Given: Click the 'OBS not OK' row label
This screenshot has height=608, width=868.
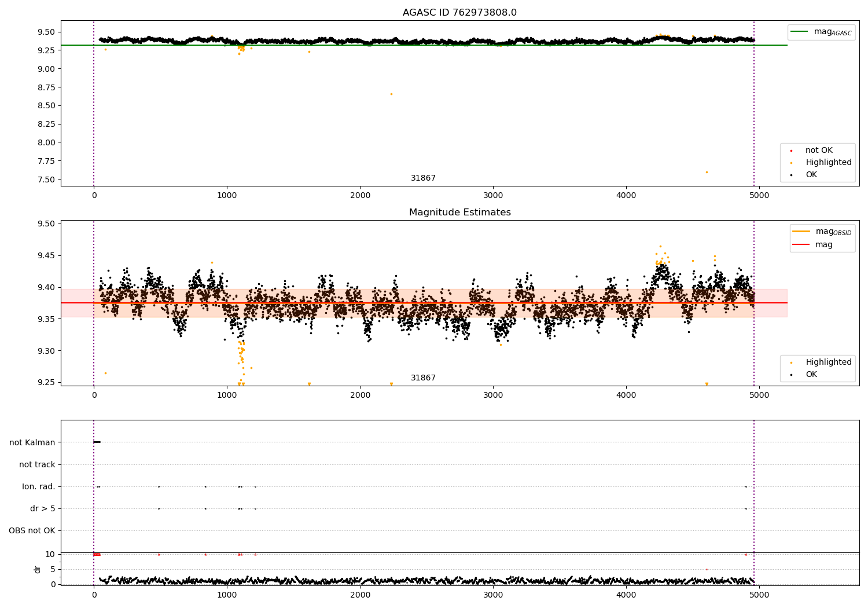Looking at the screenshot, I should pyautogui.click(x=32, y=531).
